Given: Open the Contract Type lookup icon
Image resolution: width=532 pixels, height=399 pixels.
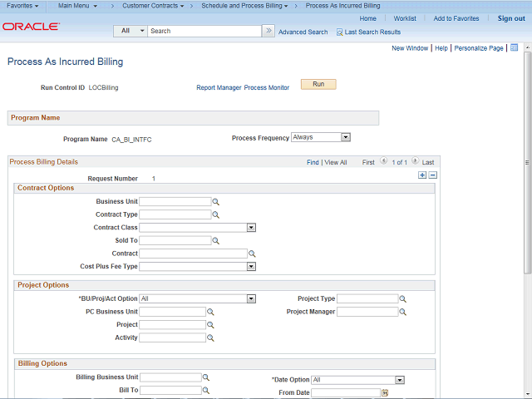Looking at the screenshot, I should click(x=215, y=214).
